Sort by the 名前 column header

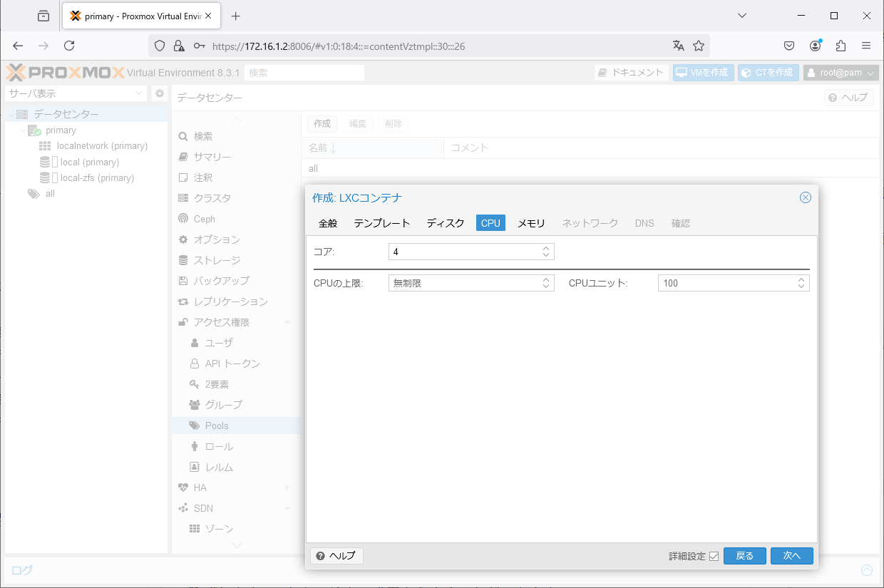pos(372,148)
